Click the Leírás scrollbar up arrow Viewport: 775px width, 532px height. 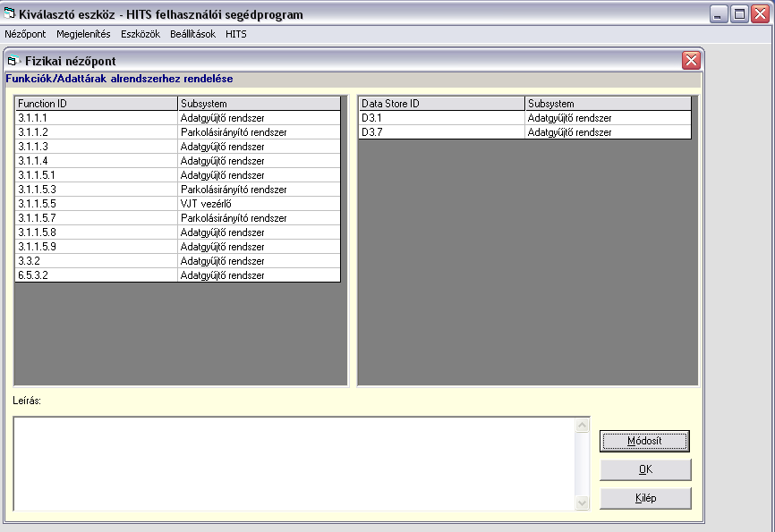click(583, 425)
